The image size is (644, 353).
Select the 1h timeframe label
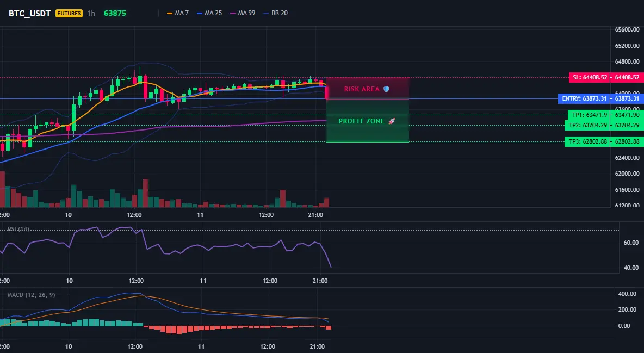tap(91, 13)
